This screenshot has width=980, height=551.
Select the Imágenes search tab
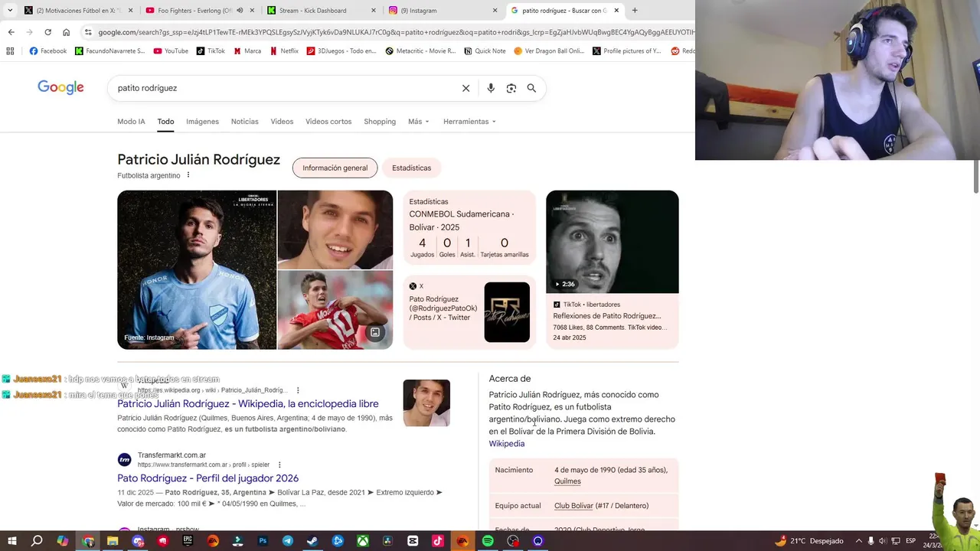[x=202, y=122]
